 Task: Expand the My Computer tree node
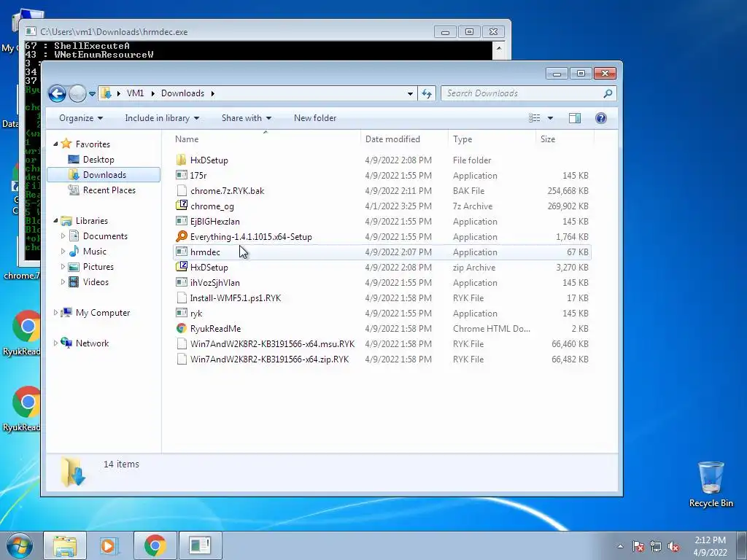(x=55, y=312)
